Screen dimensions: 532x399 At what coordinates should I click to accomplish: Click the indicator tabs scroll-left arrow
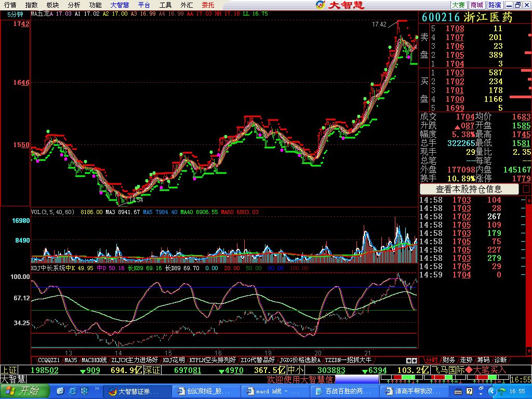pos(408,361)
